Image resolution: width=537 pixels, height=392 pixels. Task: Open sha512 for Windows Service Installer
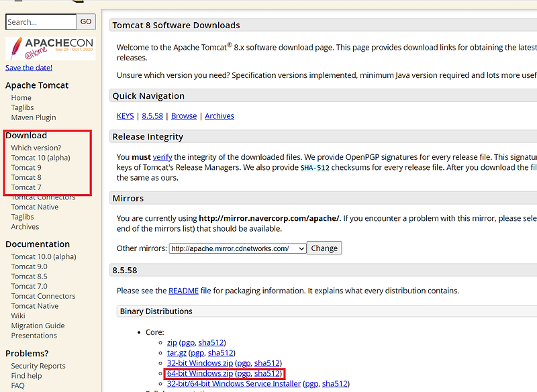point(335,384)
